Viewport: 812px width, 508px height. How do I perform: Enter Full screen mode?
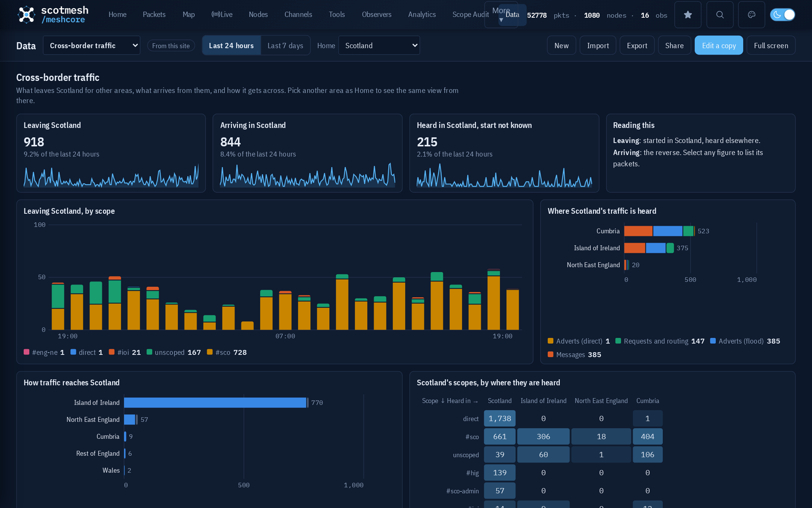[771, 46]
